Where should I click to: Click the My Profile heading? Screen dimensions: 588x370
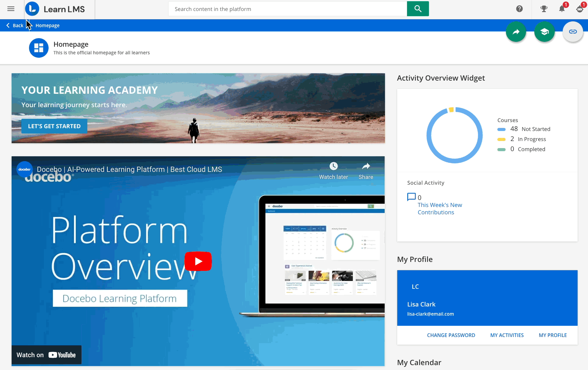coord(415,259)
